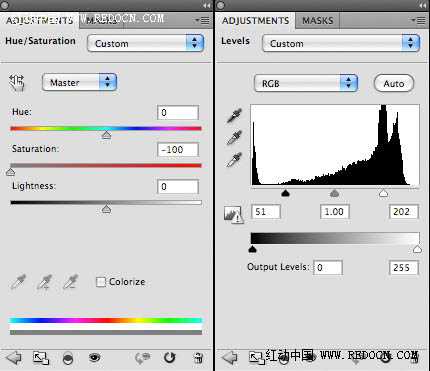
Task: Open the Master channel dropdown
Action: pos(79,82)
